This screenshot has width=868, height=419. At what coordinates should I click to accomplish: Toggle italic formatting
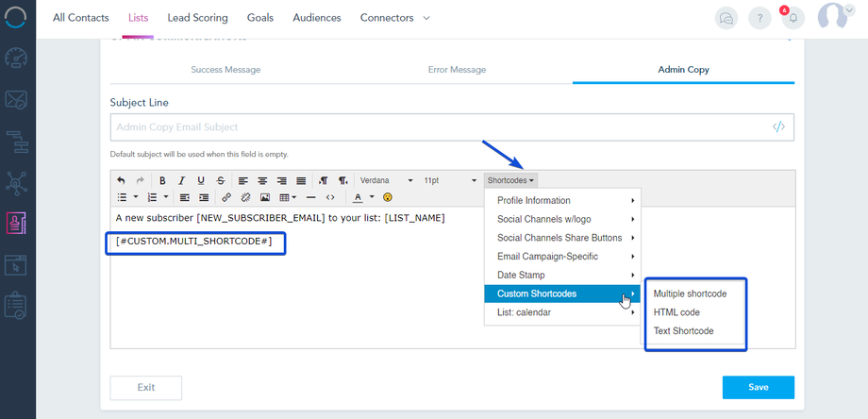point(181,180)
